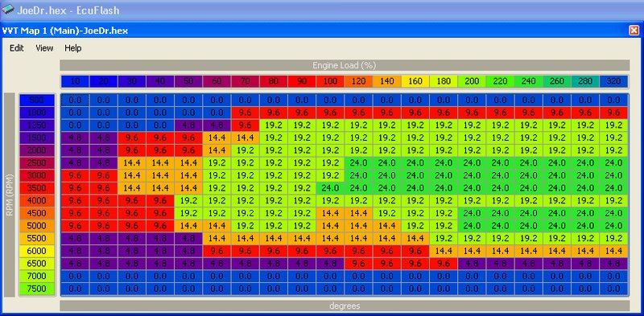Select the 20 engine load column header
Screen dimensions: 644x316
[x=104, y=81]
